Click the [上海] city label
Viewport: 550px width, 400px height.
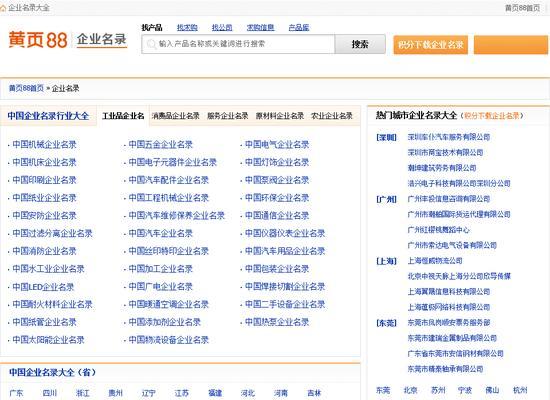386,261
